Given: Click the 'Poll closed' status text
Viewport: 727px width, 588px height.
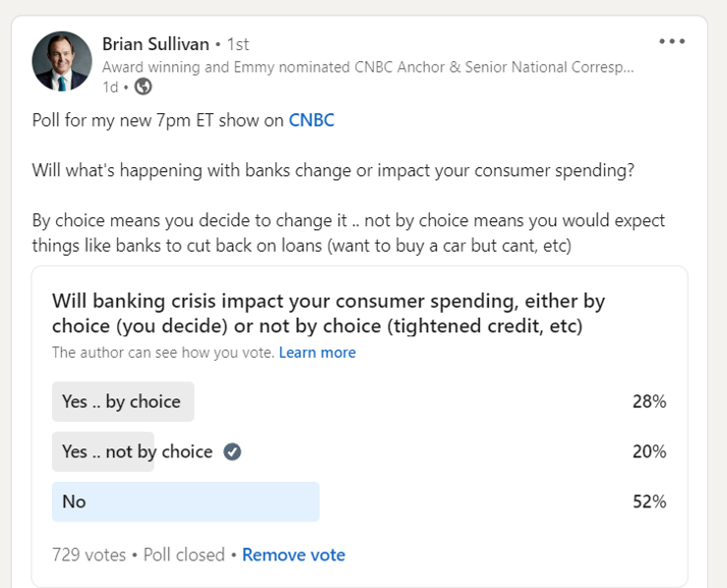Looking at the screenshot, I should coord(184,555).
